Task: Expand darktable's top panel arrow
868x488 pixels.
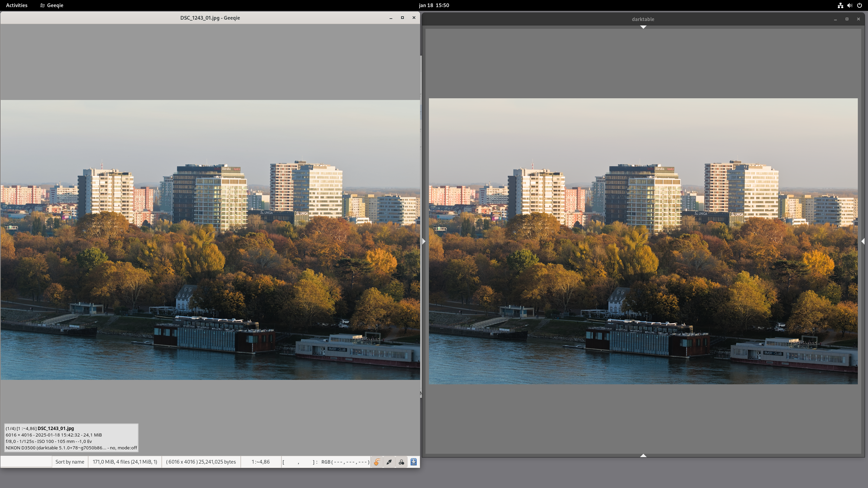Action: coord(643,27)
